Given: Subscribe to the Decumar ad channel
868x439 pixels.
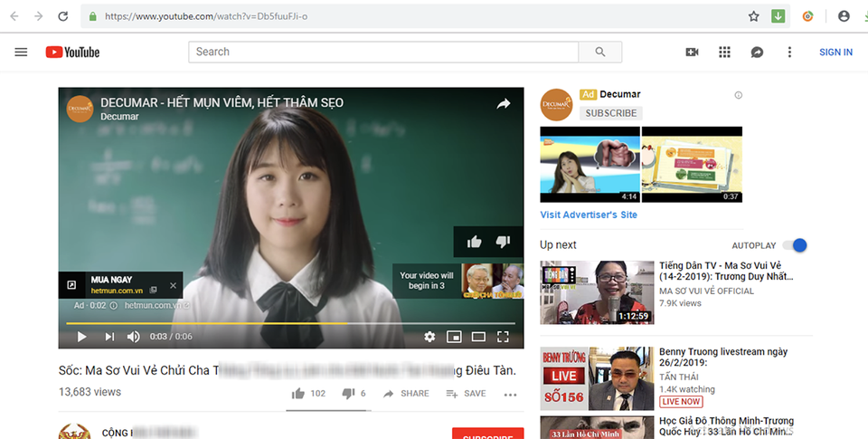Looking at the screenshot, I should click(x=611, y=113).
